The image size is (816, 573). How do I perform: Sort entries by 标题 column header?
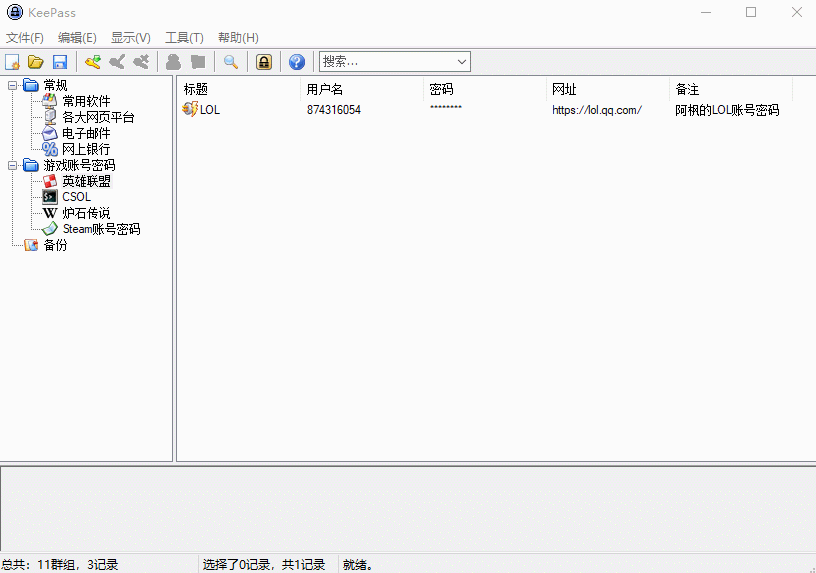tap(239, 89)
